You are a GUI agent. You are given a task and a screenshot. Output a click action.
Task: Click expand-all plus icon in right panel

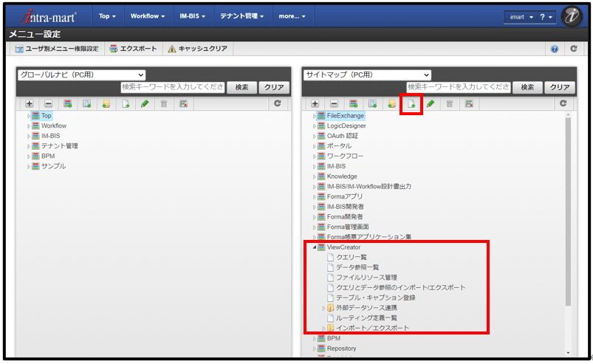click(315, 103)
